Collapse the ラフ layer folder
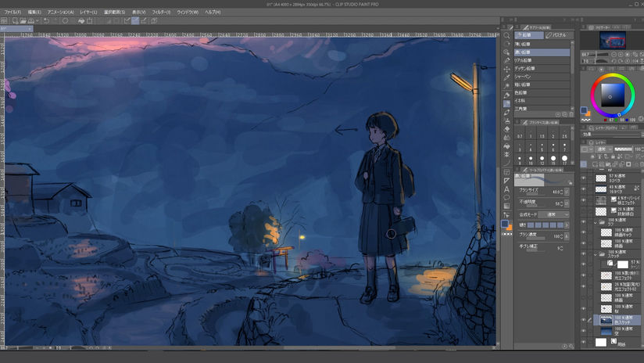Viewport: 644px width, 363px height. pyautogui.click(x=596, y=222)
